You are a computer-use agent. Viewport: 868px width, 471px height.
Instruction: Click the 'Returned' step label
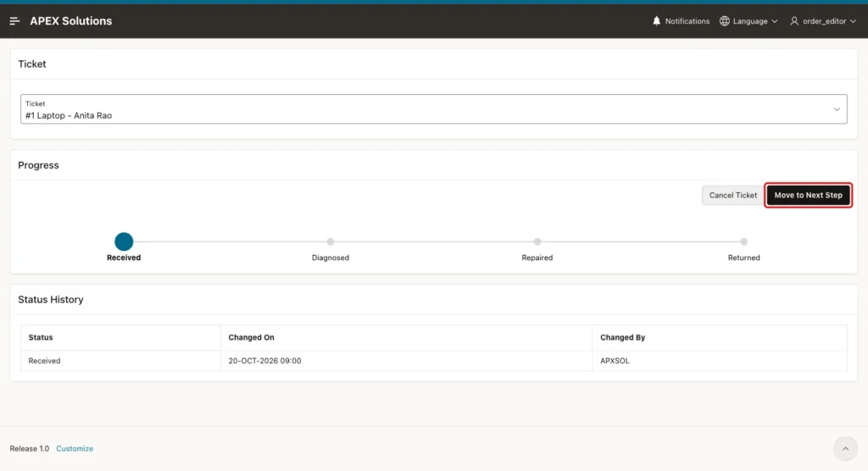pos(744,258)
